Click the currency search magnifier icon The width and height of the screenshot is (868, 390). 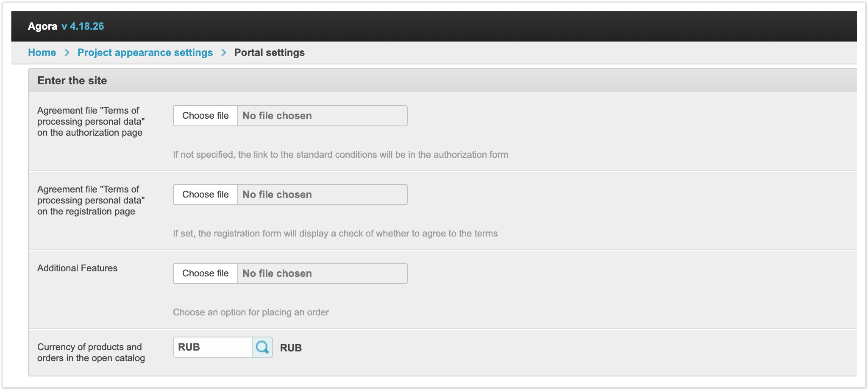point(262,347)
